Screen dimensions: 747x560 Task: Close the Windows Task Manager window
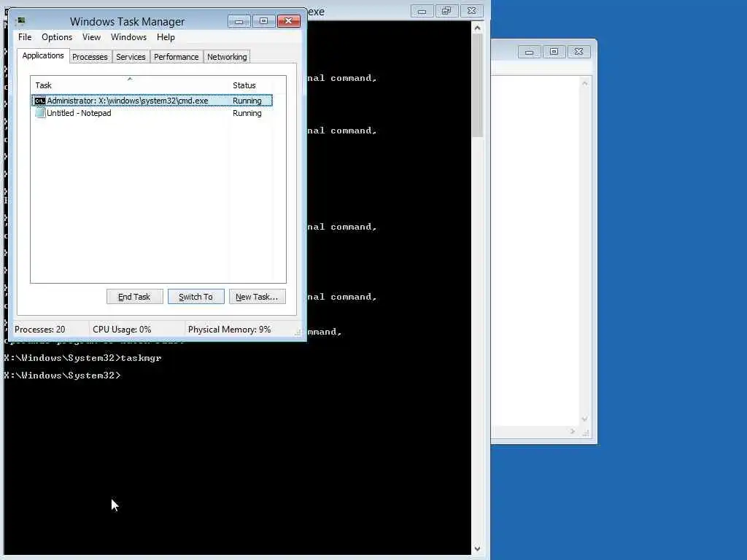point(288,21)
